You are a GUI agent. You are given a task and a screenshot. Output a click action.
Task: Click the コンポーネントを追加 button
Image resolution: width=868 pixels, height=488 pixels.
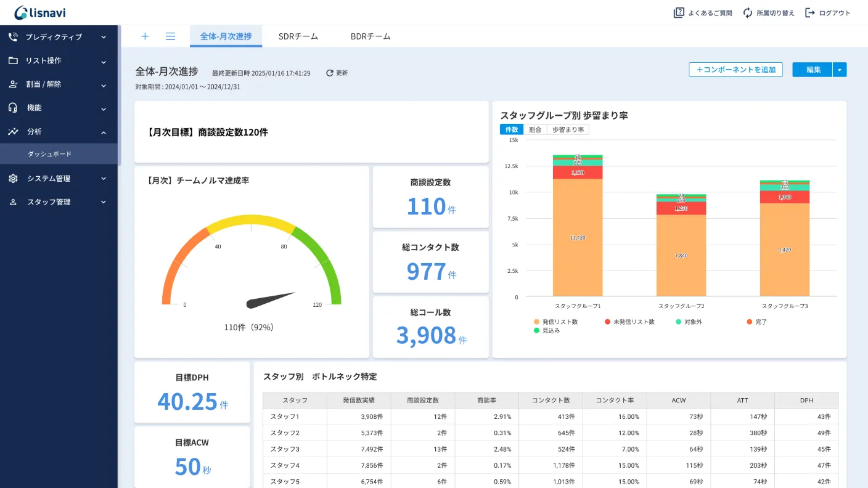point(735,70)
